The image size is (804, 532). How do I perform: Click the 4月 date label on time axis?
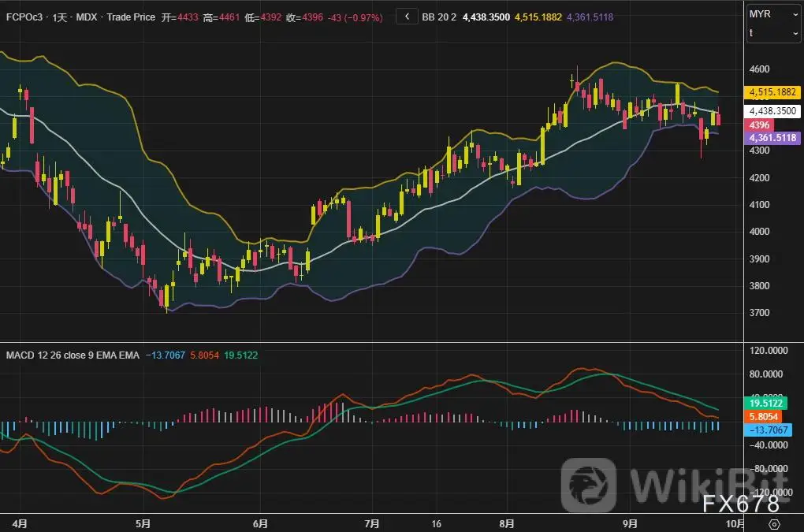[x=20, y=524]
